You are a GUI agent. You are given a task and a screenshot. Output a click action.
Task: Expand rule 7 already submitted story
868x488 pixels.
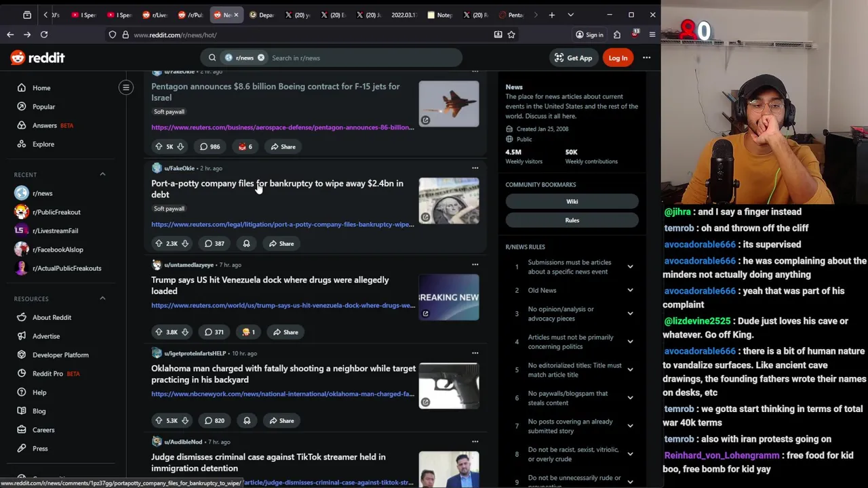[x=630, y=426]
